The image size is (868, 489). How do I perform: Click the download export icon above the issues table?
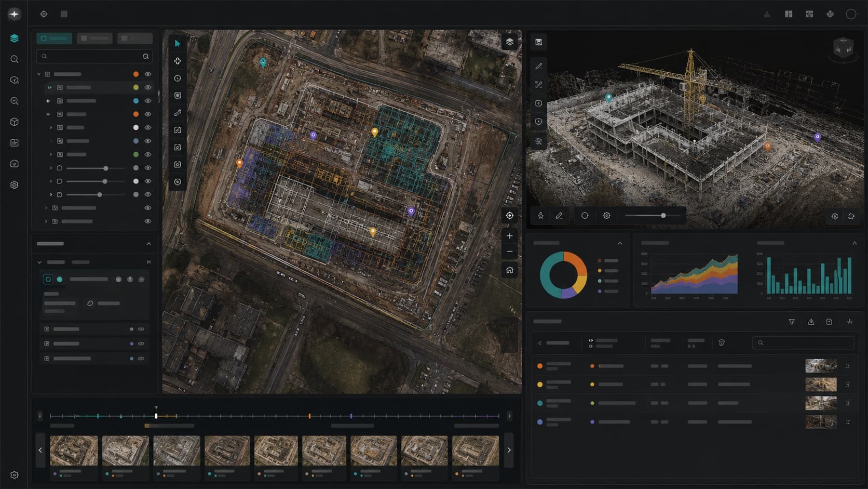point(811,322)
